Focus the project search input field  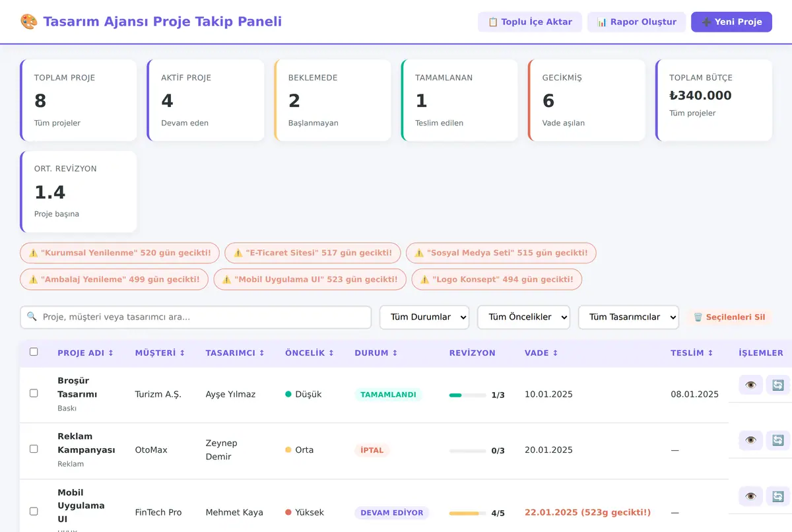coord(196,317)
